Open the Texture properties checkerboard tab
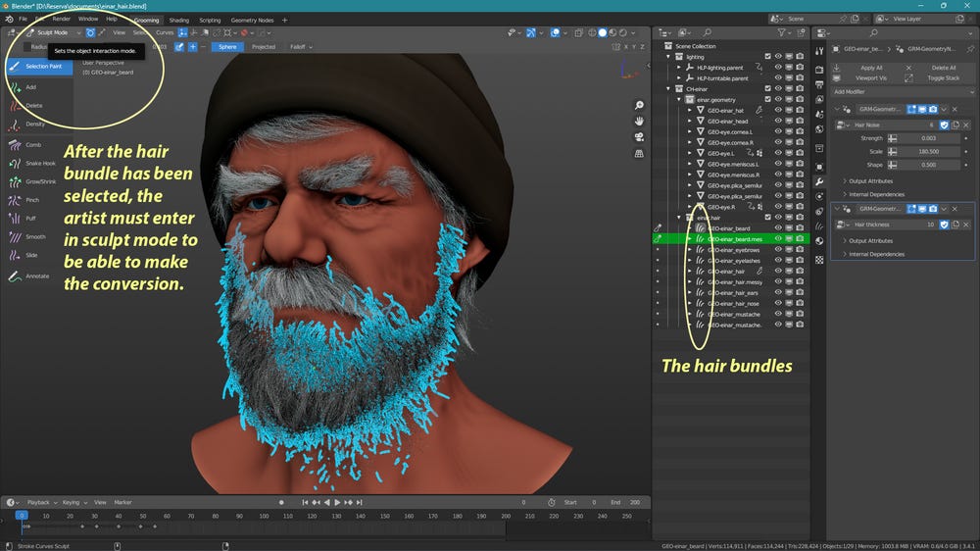 click(x=819, y=260)
